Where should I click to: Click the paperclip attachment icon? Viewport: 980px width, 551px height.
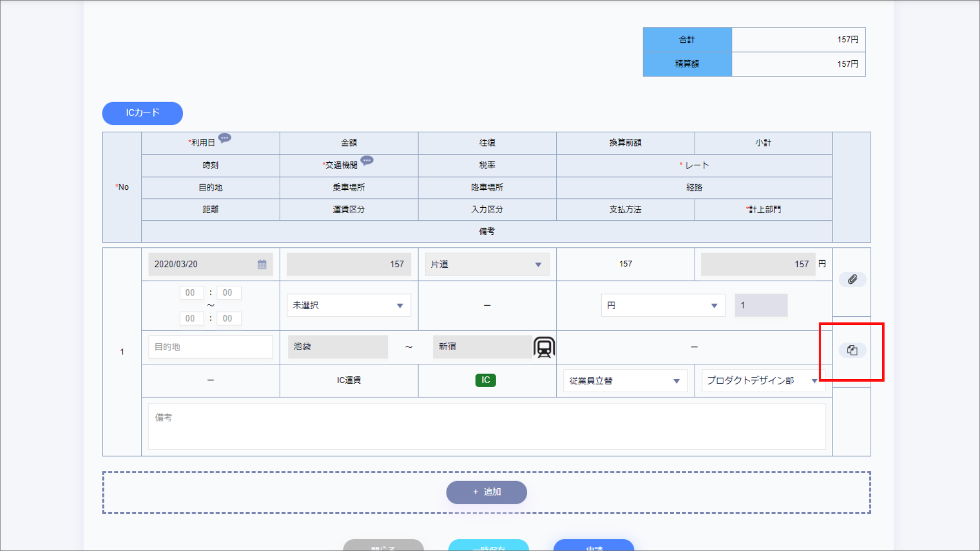pyautogui.click(x=852, y=279)
